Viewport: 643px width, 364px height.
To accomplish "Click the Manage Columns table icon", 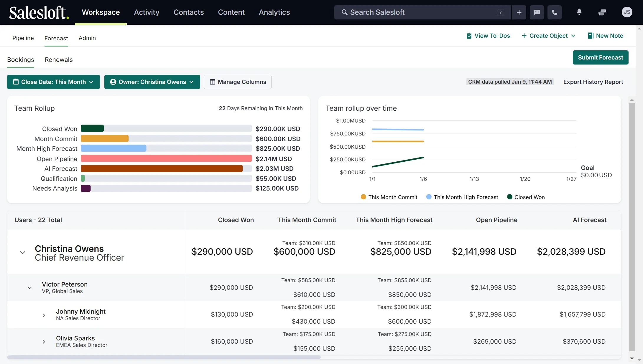I will click(213, 82).
